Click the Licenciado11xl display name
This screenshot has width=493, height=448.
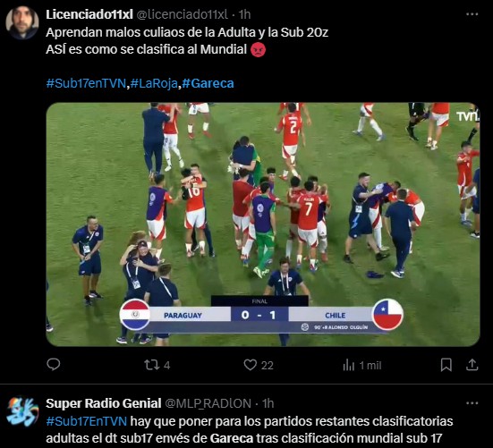[x=89, y=14]
